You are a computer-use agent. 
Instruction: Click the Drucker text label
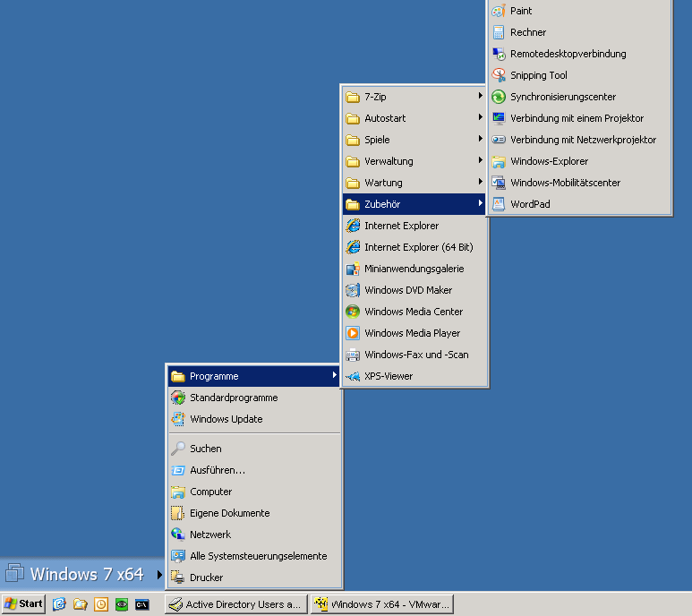[x=206, y=577]
